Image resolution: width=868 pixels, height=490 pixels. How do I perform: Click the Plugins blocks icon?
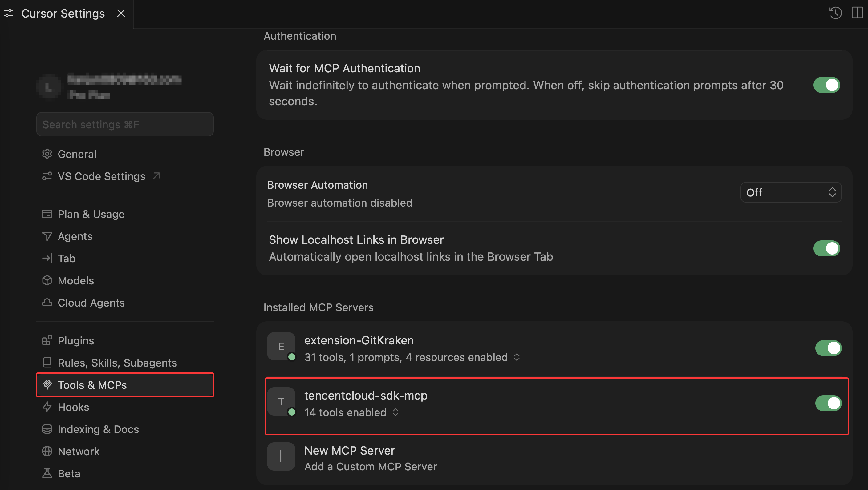[x=47, y=340]
